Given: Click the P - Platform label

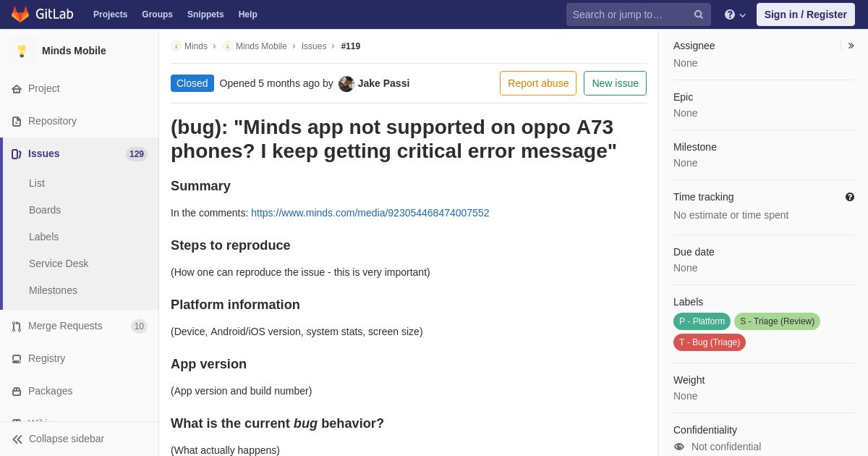Looking at the screenshot, I should pyautogui.click(x=702, y=321).
